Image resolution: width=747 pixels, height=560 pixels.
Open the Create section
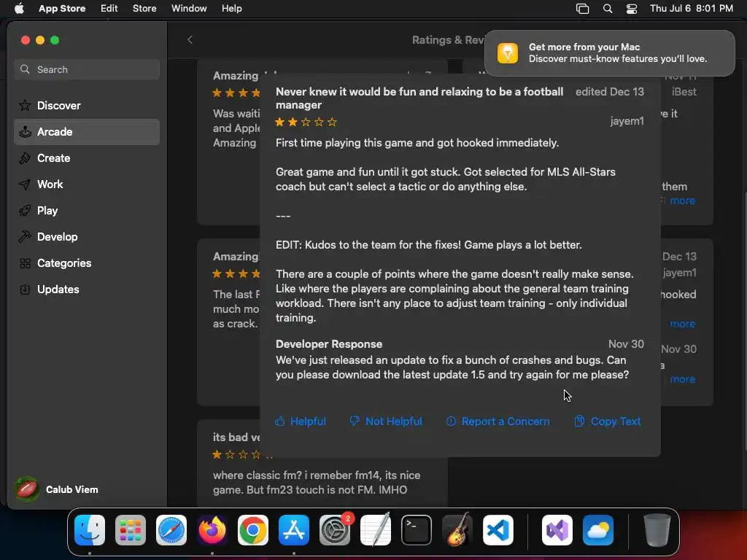87,158
